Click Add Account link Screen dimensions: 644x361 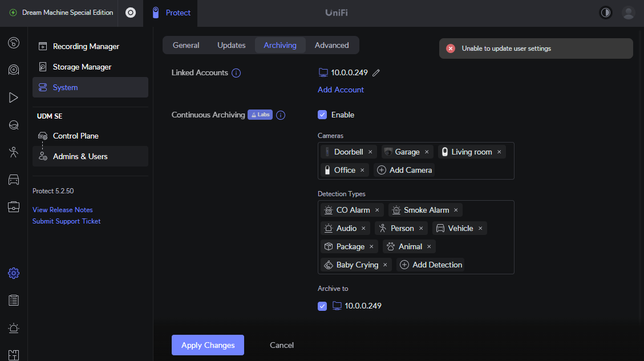point(341,90)
